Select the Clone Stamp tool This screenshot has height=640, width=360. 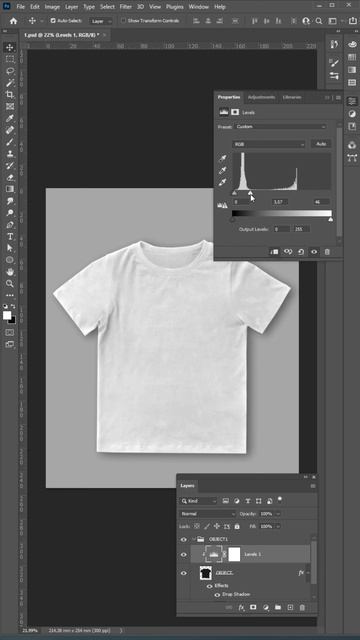[x=10, y=154]
